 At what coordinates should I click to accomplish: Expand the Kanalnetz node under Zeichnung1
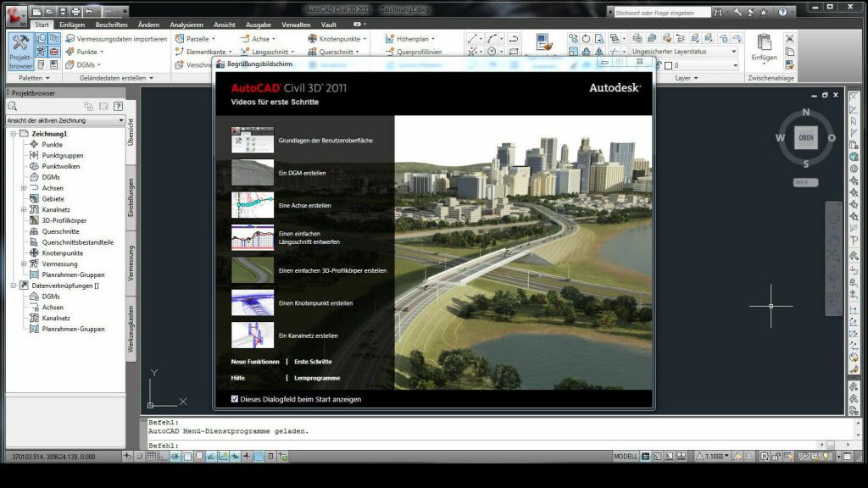24,210
